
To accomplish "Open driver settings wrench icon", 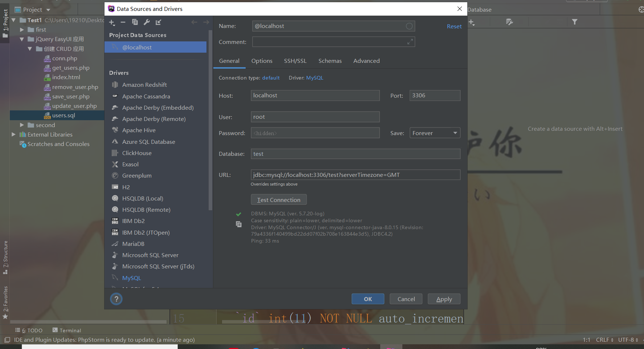I will click(x=147, y=22).
